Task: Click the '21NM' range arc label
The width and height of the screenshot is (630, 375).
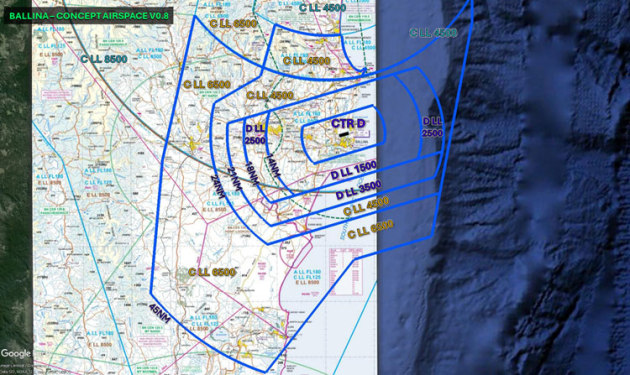Action: (234, 179)
